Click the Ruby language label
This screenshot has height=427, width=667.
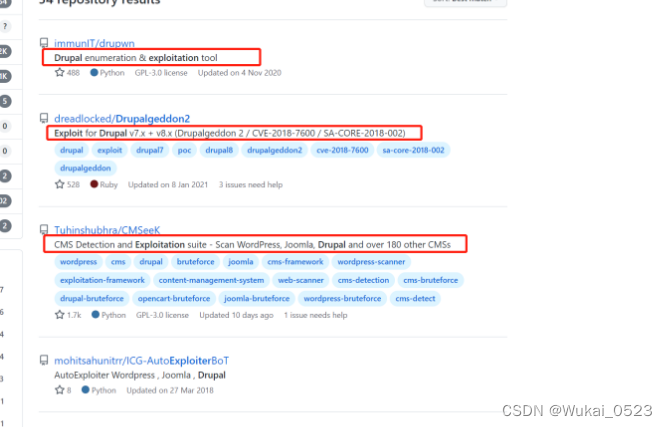point(104,185)
